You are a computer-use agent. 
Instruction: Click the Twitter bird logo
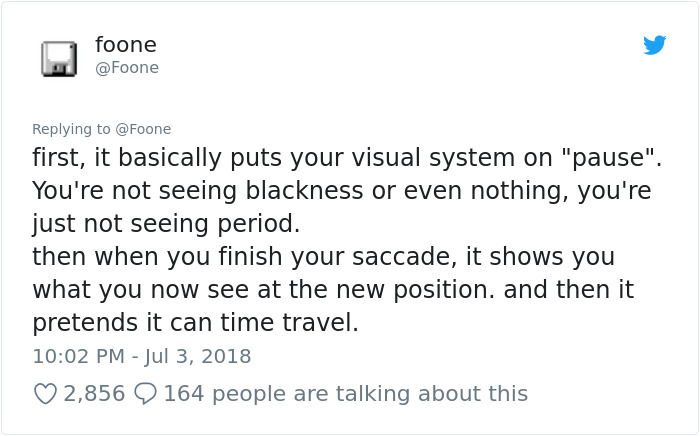[654, 45]
